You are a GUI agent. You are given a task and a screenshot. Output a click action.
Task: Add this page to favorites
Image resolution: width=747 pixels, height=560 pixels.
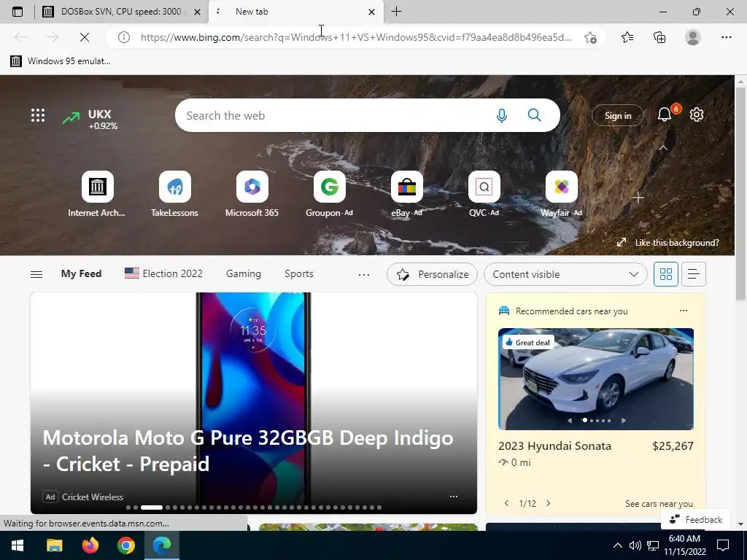tap(591, 37)
